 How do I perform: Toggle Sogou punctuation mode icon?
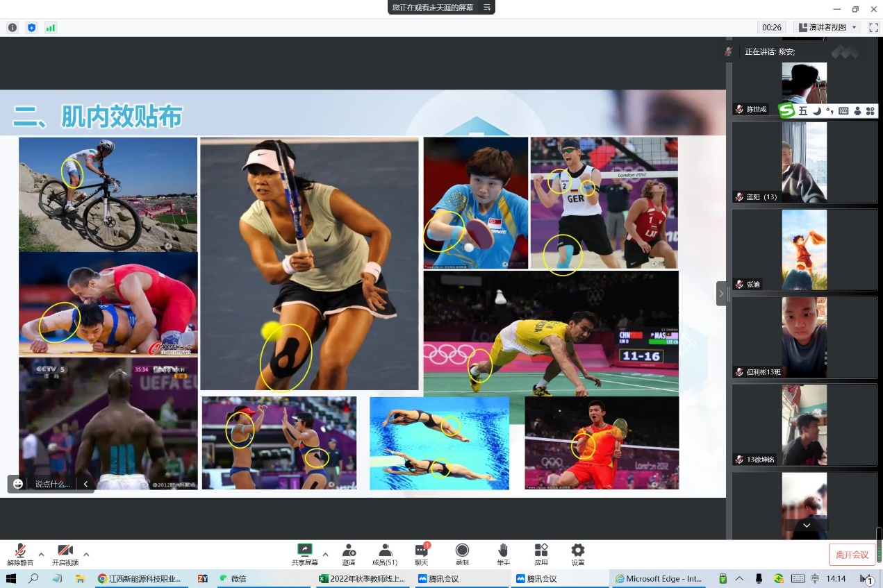(x=830, y=111)
